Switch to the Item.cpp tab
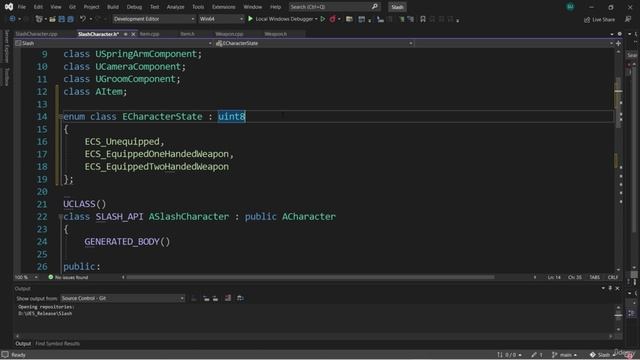Screen dimensions: 640x360 point(149,34)
